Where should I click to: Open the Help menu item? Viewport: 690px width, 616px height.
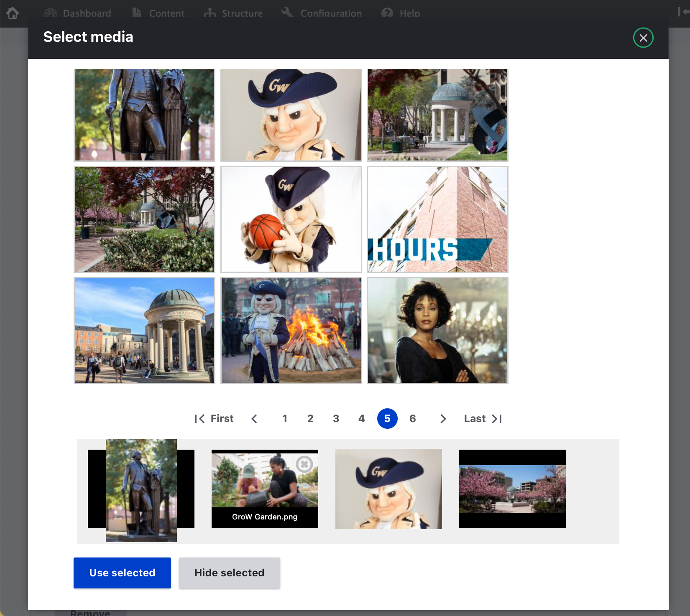click(x=409, y=13)
